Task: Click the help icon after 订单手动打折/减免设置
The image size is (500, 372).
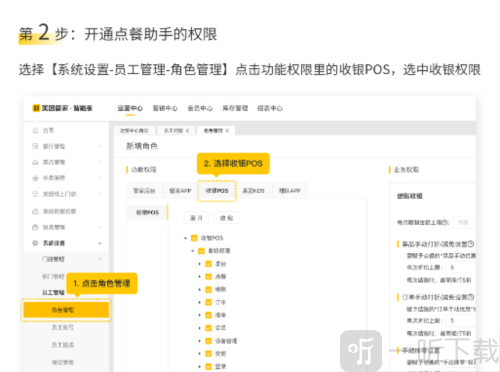Action: tap(471, 297)
